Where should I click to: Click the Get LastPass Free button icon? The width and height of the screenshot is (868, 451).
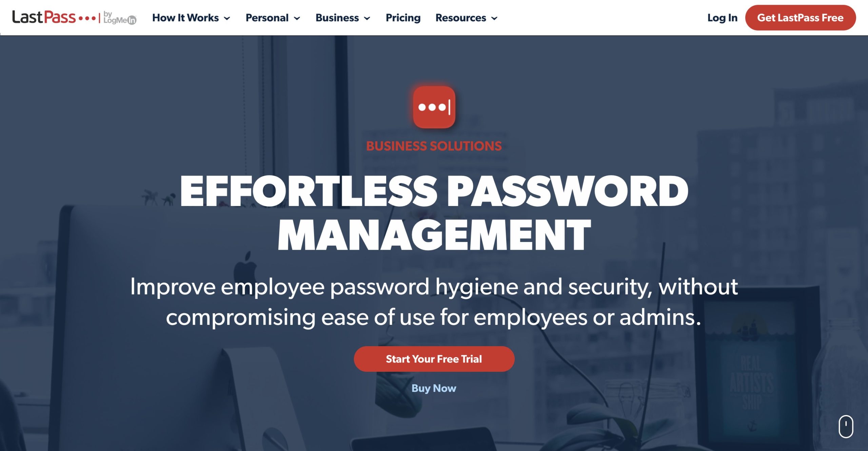point(802,18)
